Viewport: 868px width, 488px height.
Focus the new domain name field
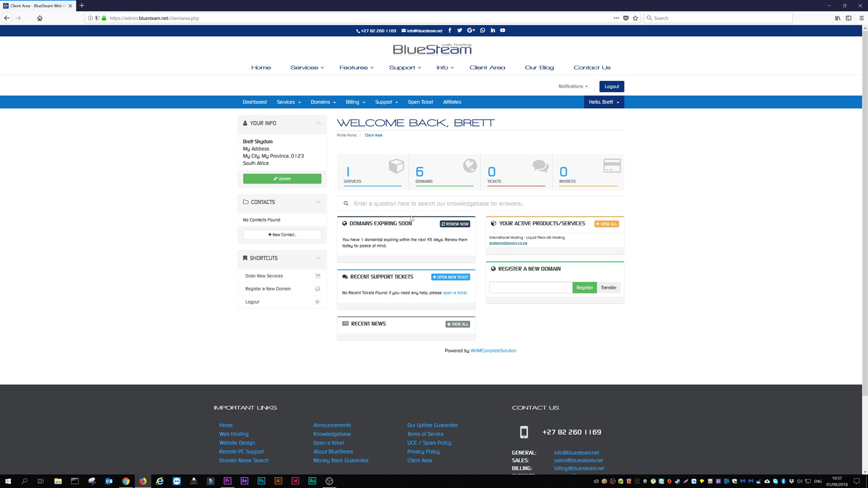[x=531, y=287]
